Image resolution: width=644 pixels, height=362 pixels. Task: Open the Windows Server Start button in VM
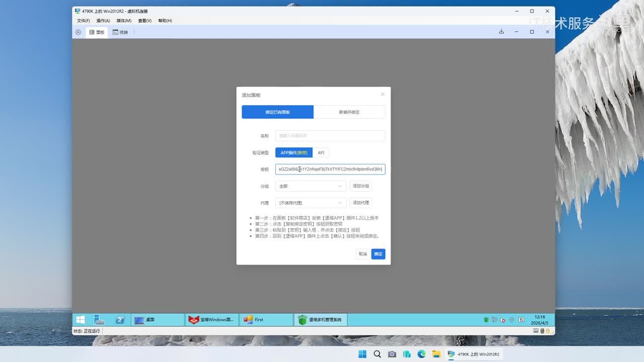tap(80, 319)
